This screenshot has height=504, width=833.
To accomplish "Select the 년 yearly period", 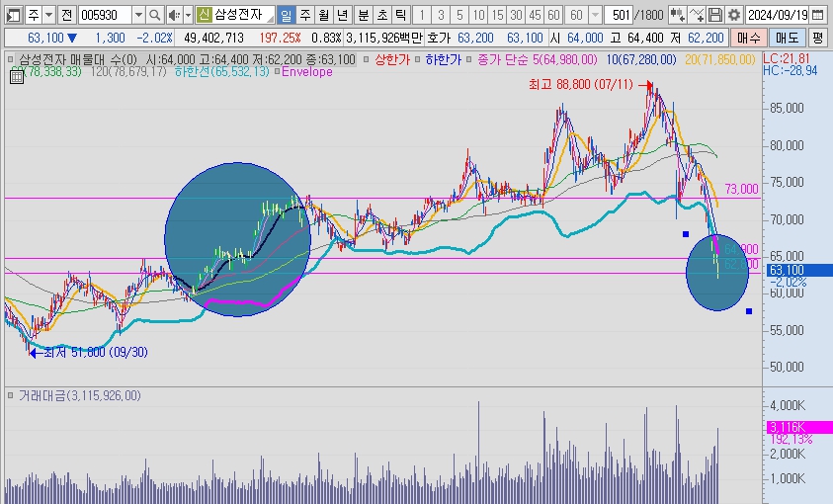I will [343, 15].
